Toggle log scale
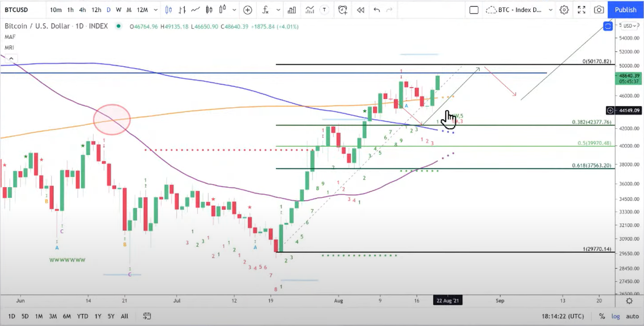This screenshot has width=644, height=326. 616,316
